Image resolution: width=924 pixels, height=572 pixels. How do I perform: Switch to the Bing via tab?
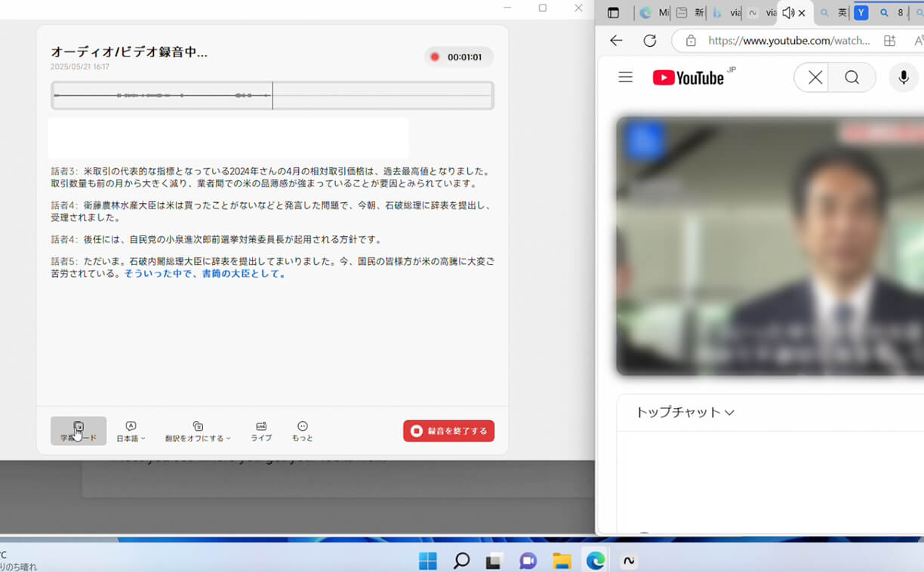[725, 13]
